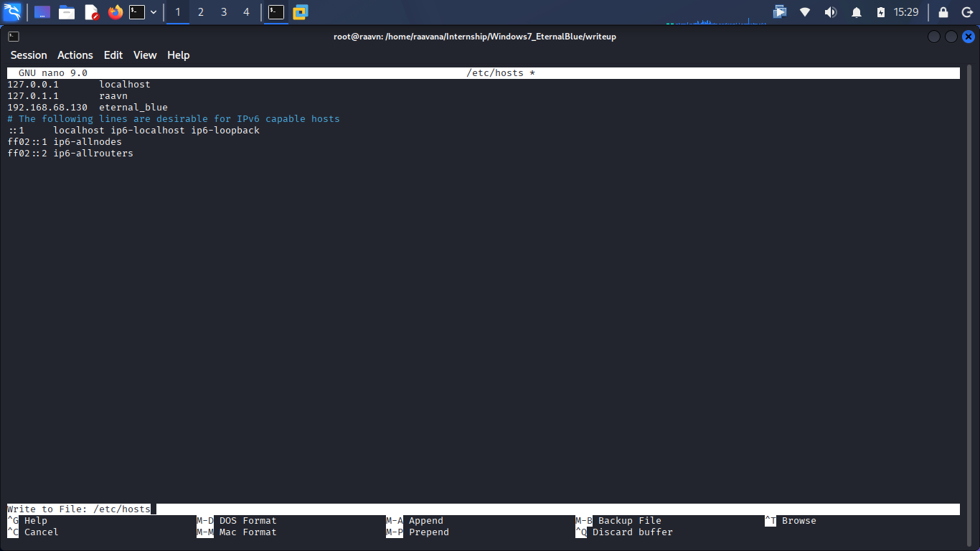Switch to workspace 3
The height and width of the screenshot is (551, 980).
point(224,12)
